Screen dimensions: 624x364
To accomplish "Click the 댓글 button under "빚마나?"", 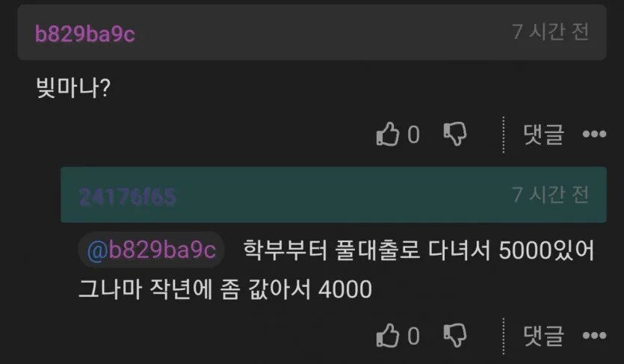I will pos(543,134).
